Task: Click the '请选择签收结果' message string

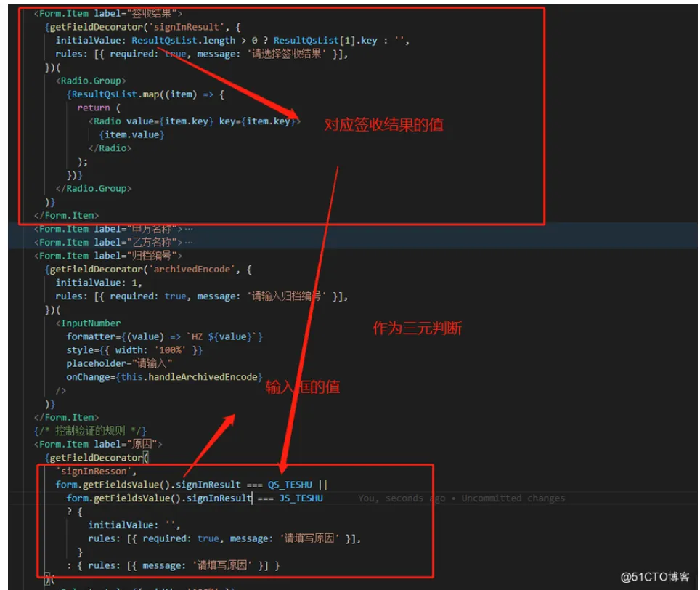Action: 287,54
